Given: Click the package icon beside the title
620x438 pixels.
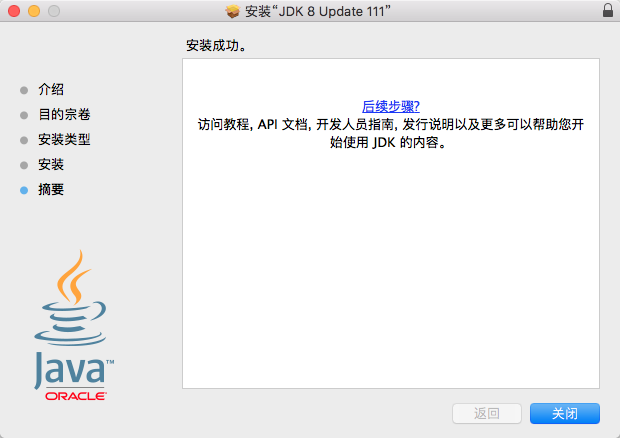Looking at the screenshot, I should point(232,11).
